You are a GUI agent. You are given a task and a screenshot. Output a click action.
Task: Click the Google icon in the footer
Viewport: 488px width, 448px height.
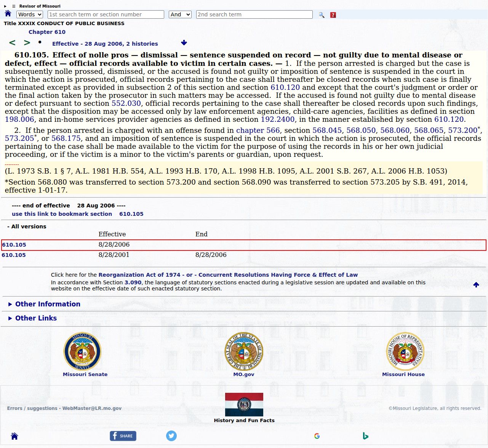[317, 436]
